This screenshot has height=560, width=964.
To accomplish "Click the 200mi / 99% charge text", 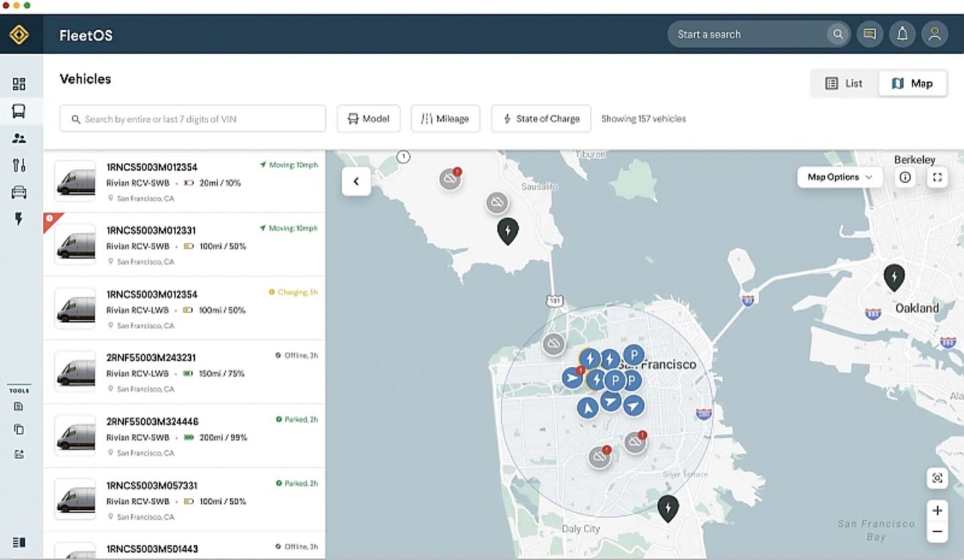I will [x=223, y=438].
